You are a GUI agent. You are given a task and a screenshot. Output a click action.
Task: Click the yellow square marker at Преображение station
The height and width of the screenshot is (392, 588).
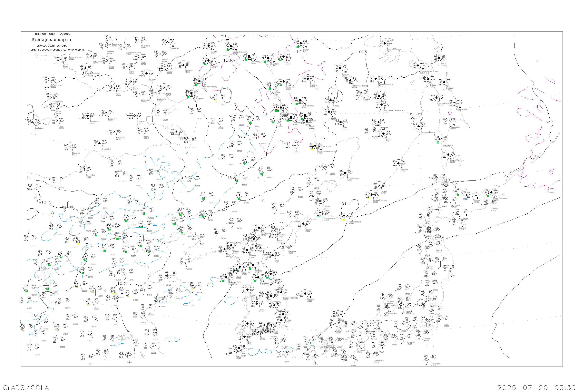click(344, 220)
